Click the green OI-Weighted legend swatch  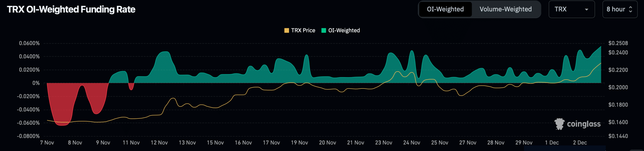pos(324,31)
